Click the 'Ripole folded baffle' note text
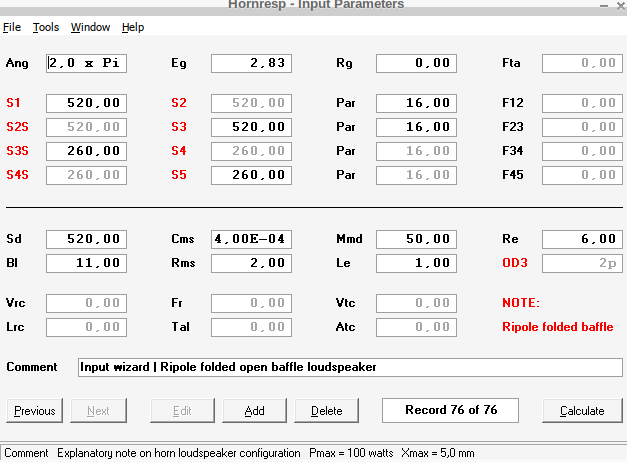This screenshot has width=627, height=462. [557, 327]
